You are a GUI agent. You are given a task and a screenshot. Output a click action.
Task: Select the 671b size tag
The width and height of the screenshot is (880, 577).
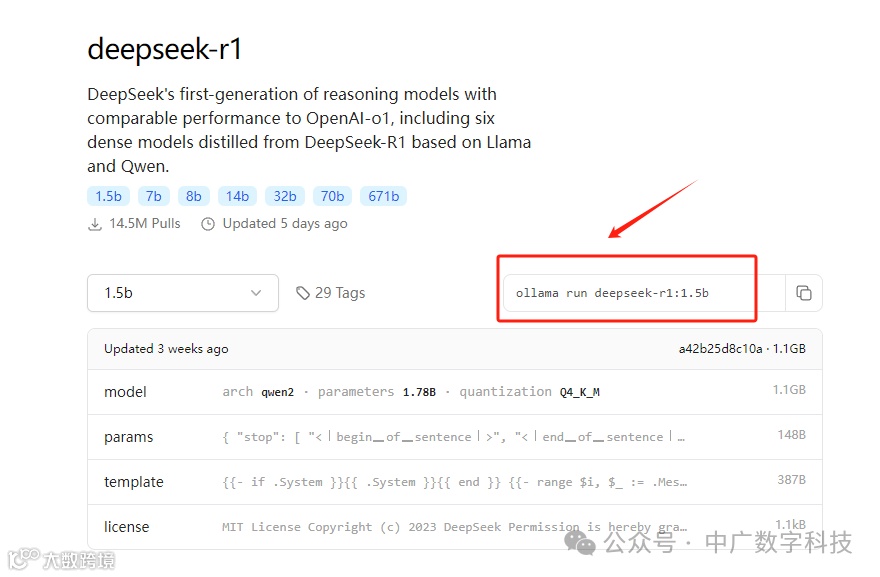tap(384, 196)
